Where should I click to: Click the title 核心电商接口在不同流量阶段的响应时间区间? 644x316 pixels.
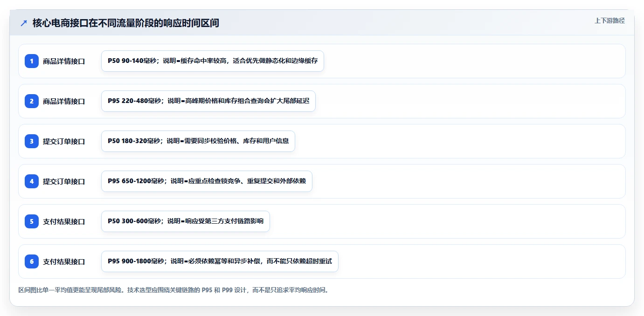coord(126,23)
